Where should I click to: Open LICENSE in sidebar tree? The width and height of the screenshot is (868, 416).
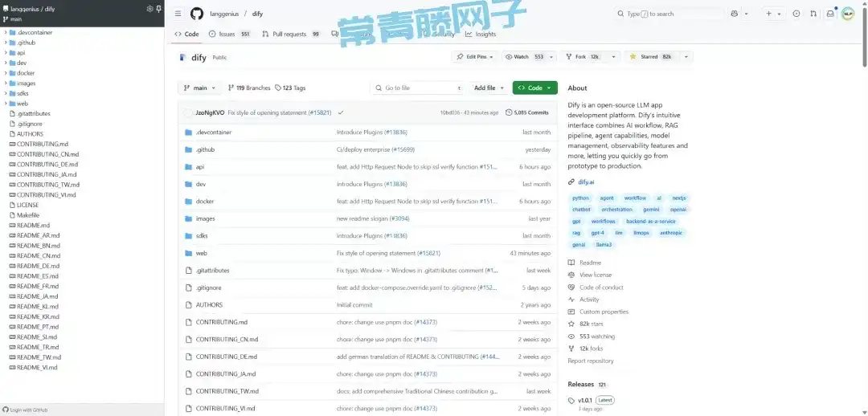27,206
